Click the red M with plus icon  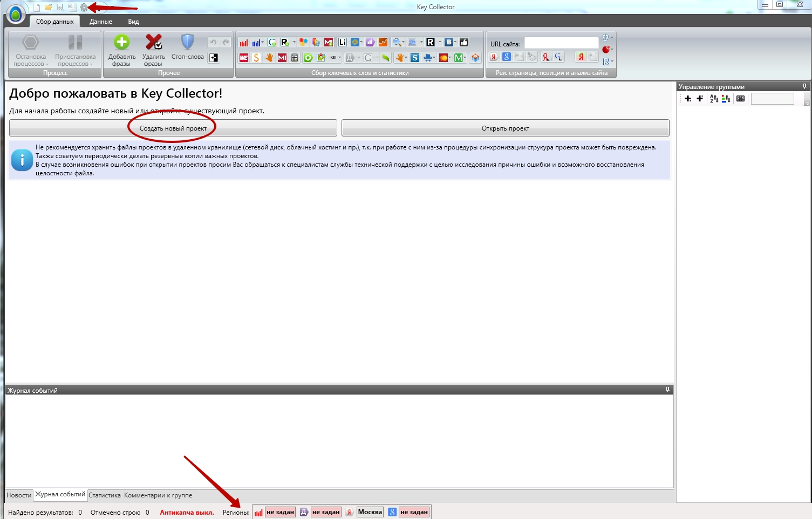329,43
